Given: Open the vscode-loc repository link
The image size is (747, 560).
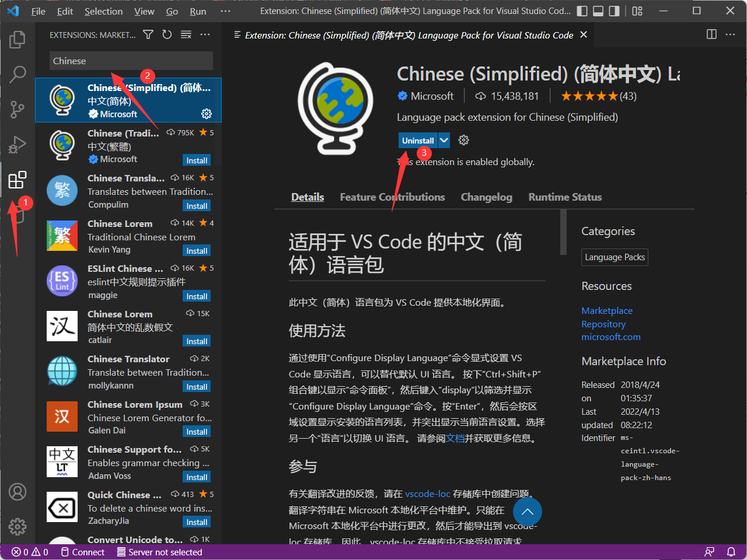Looking at the screenshot, I should click(x=428, y=494).
